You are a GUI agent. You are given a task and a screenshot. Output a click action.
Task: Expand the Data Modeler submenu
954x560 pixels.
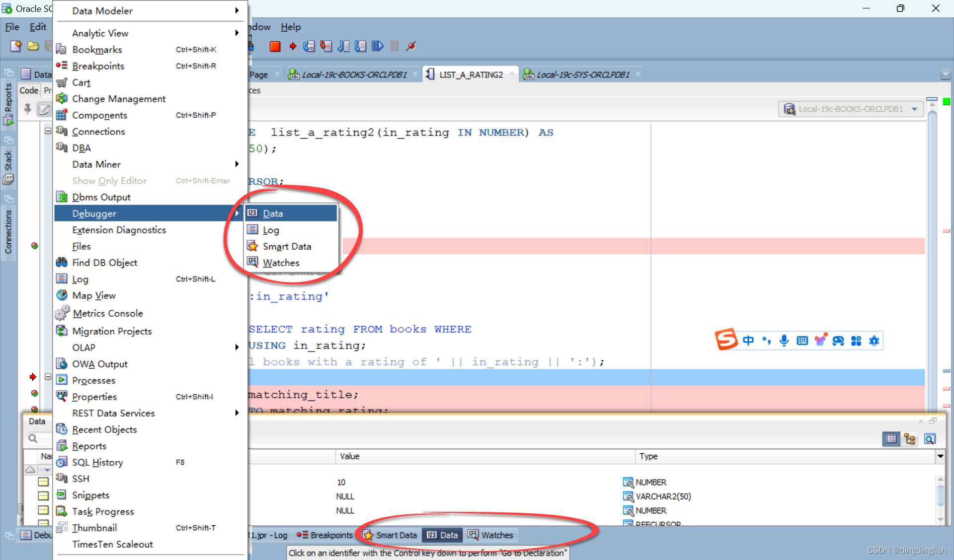pos(102,10)
